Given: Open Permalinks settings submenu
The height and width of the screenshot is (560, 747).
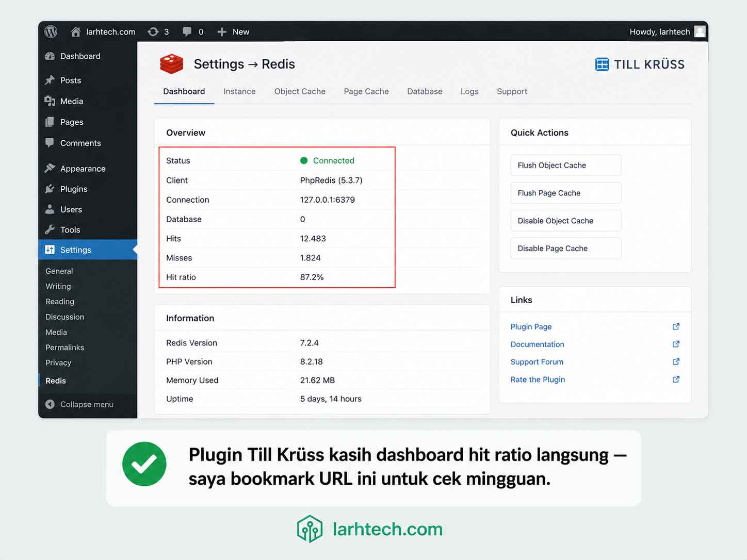Looking at the screenshot, I should pyautogui.click(x=64, y=348).
